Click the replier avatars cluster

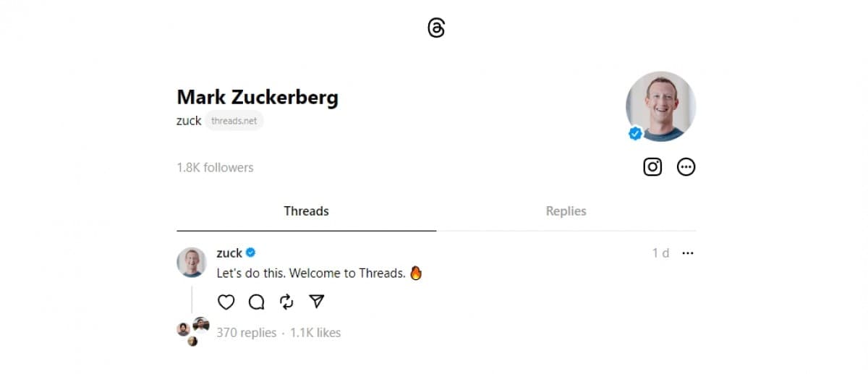point(193,331)
